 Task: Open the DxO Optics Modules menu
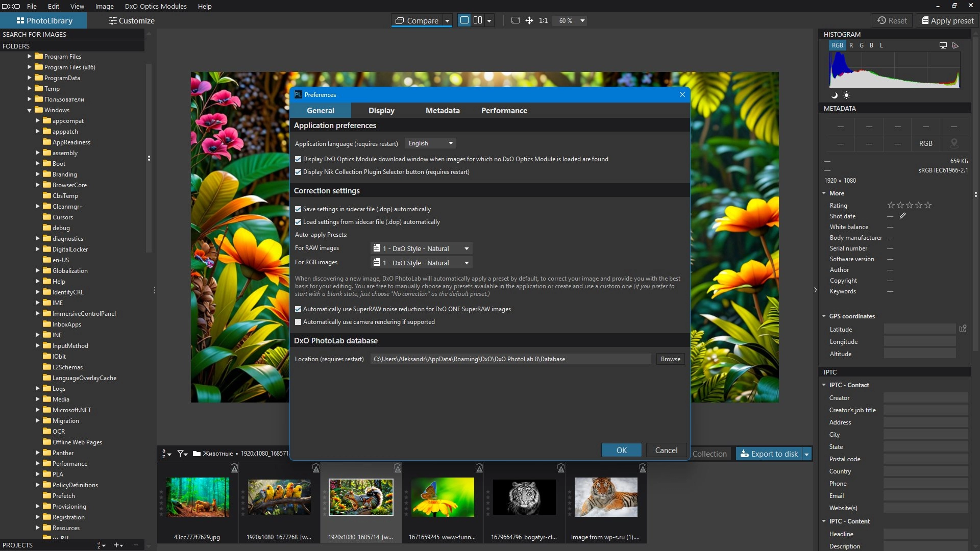point(156,6)
